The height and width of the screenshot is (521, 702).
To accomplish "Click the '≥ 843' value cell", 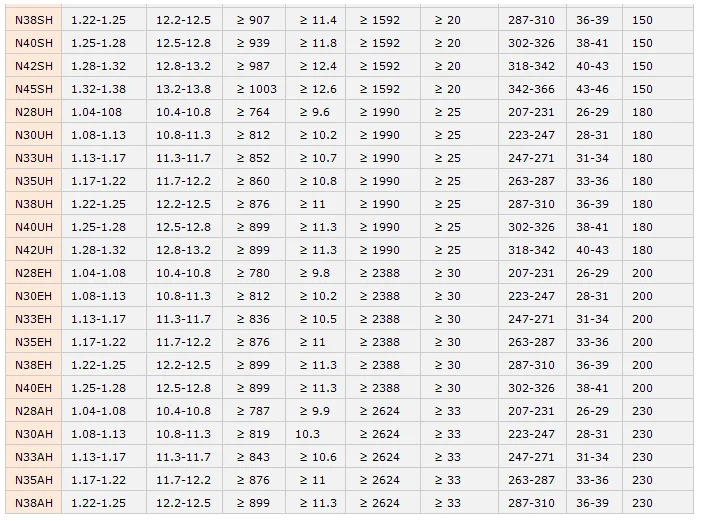I will pos(254,457).
